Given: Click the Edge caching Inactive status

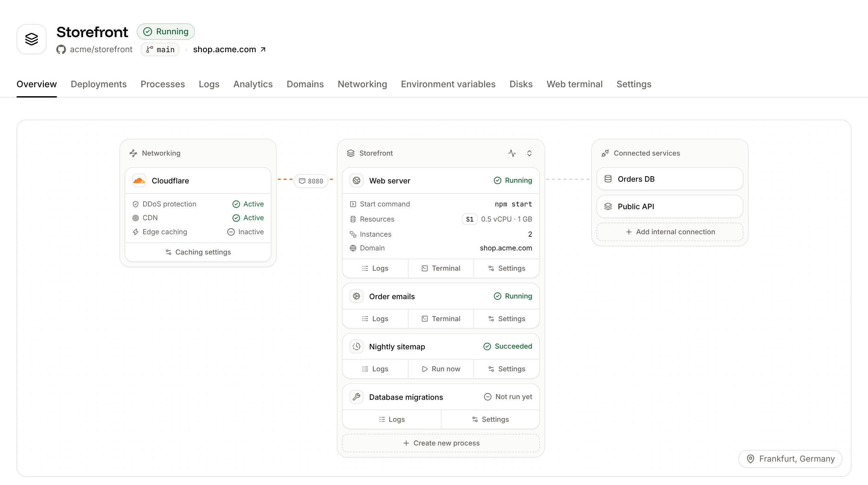Looking at the screenshot, I should (x=245, y=232).
